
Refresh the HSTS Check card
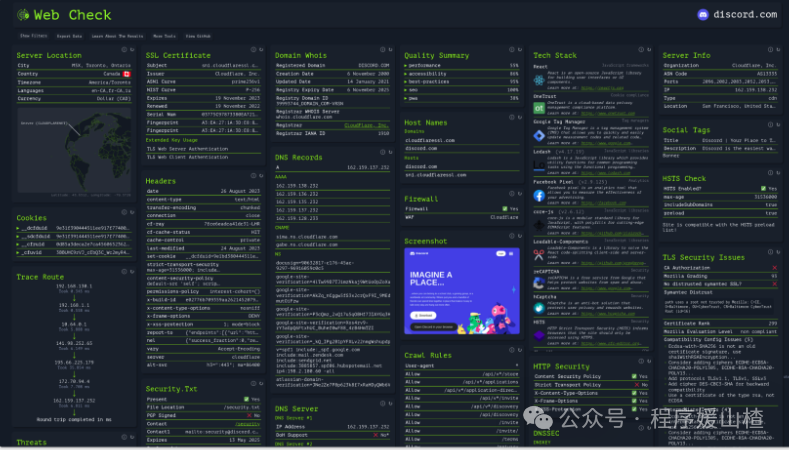pyautogui.click(x=778, y=173)
